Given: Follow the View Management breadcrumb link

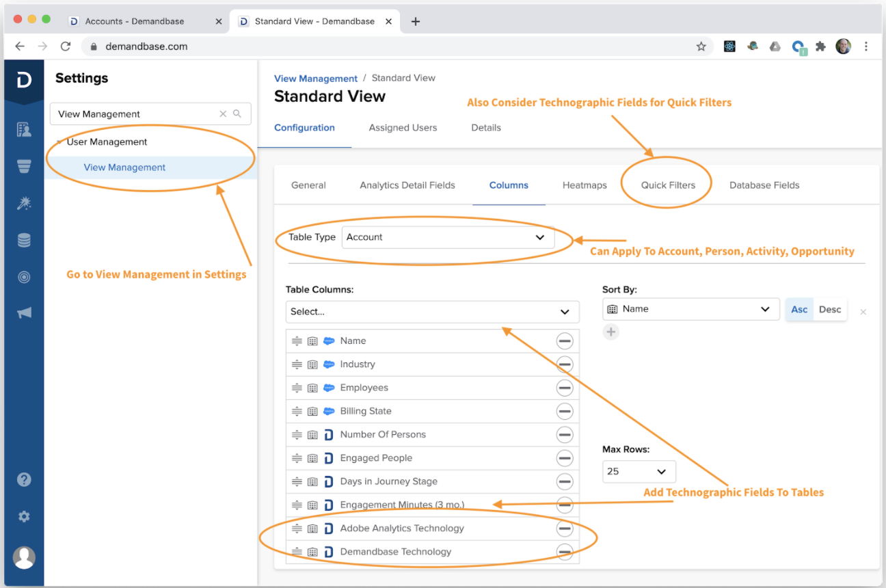Looking at the screenshot, I should (316, 79).
